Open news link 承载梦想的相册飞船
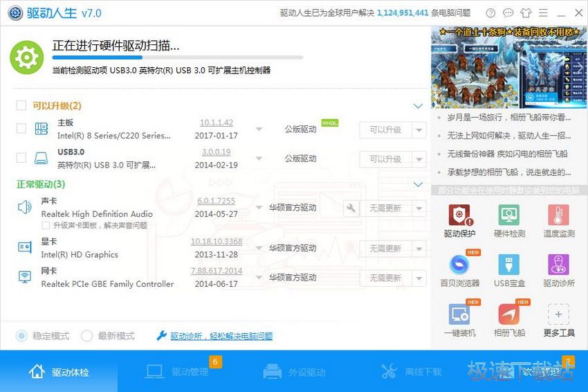The width and height of the screenshot is (588, 392). (509, 172)
